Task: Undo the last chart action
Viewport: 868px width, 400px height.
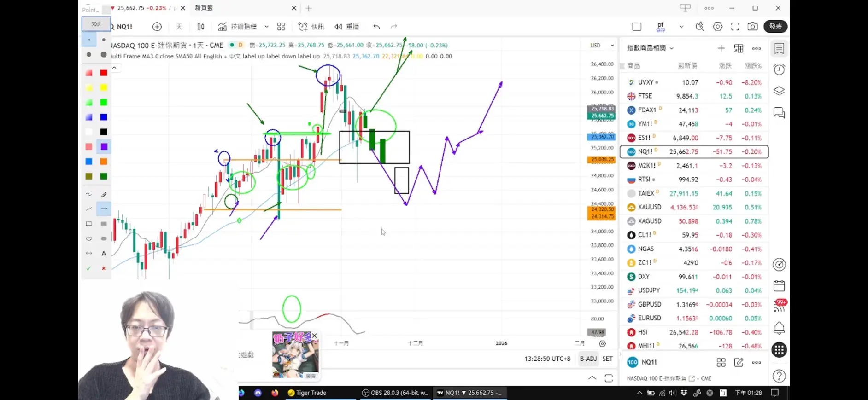Action: pyautogui.click(x=376, y=27)
